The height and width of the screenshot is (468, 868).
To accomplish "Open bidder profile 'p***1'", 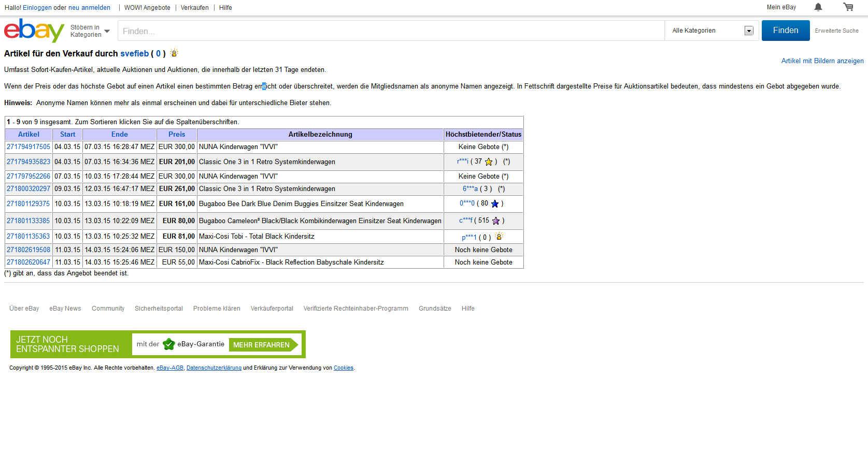I will (x=469, y=238).
